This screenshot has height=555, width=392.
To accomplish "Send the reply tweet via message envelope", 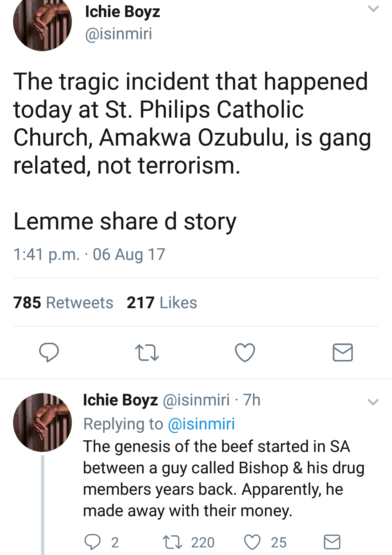I will pyautogui.click(x=332, y=542).
